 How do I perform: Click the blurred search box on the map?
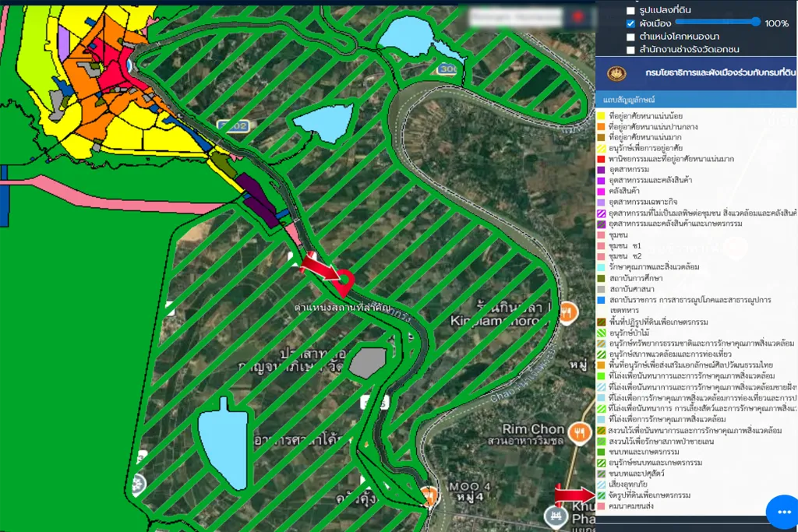coord(514,16)
